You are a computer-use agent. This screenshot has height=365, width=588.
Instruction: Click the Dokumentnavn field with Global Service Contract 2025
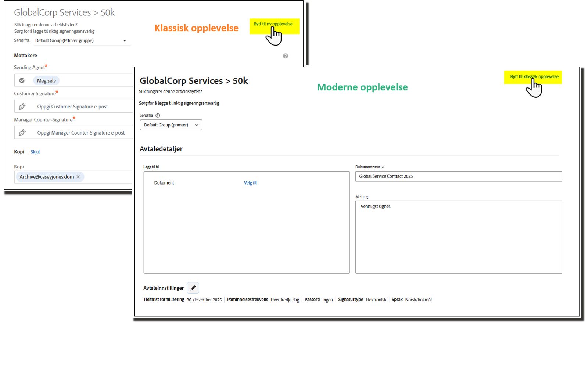click(458, 176)
